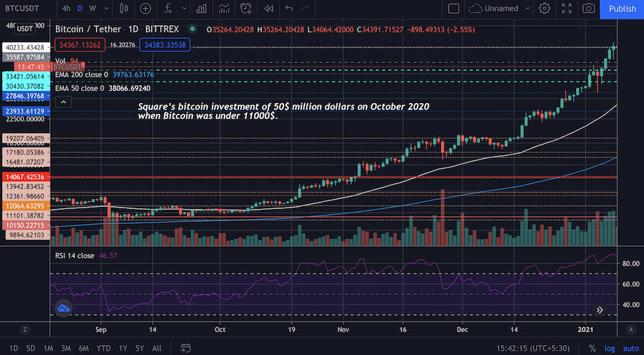
Task: Toggle the auto scale option
Action: 631,349
